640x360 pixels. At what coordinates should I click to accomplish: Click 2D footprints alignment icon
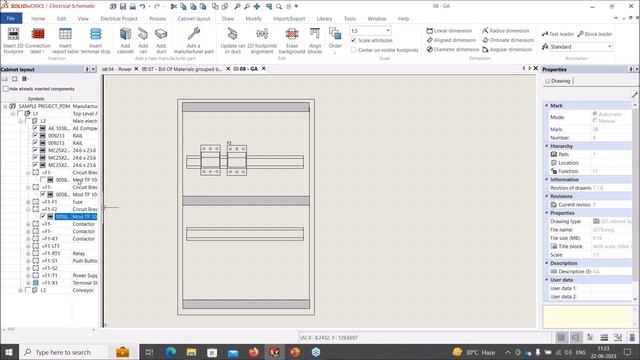(262, 34)
